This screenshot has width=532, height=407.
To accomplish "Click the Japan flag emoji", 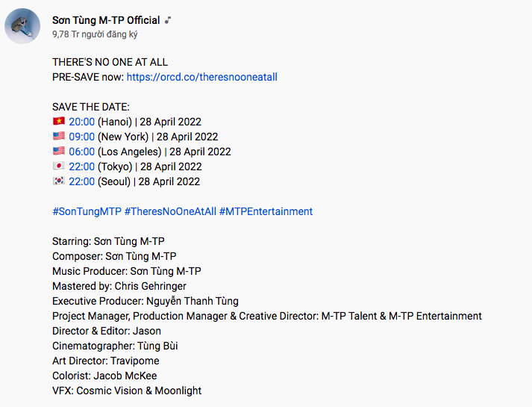I will [59, 167].
